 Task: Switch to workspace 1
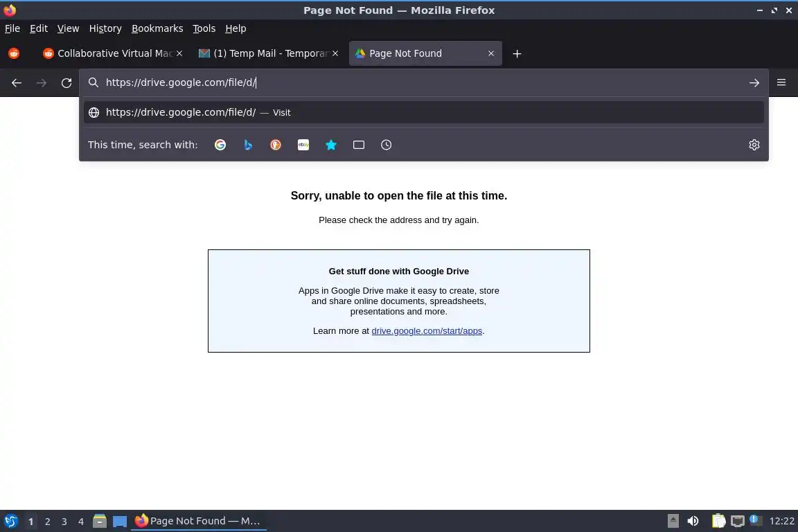pyautogui.click(x=30, y=522)
